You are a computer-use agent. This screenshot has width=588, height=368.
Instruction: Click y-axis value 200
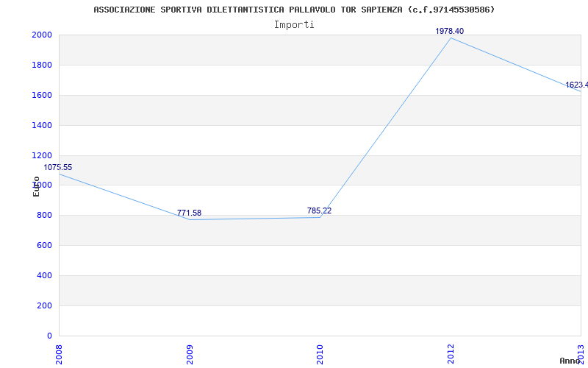46,305
